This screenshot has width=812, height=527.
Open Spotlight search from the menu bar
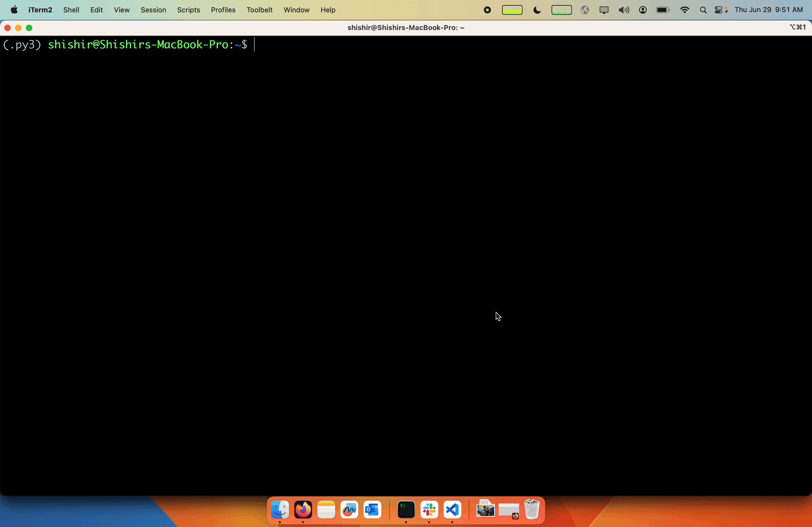[703, 10]
